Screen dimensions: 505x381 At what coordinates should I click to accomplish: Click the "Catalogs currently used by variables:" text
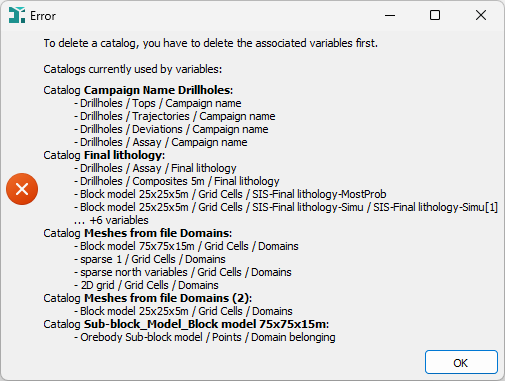click(133, 69)
